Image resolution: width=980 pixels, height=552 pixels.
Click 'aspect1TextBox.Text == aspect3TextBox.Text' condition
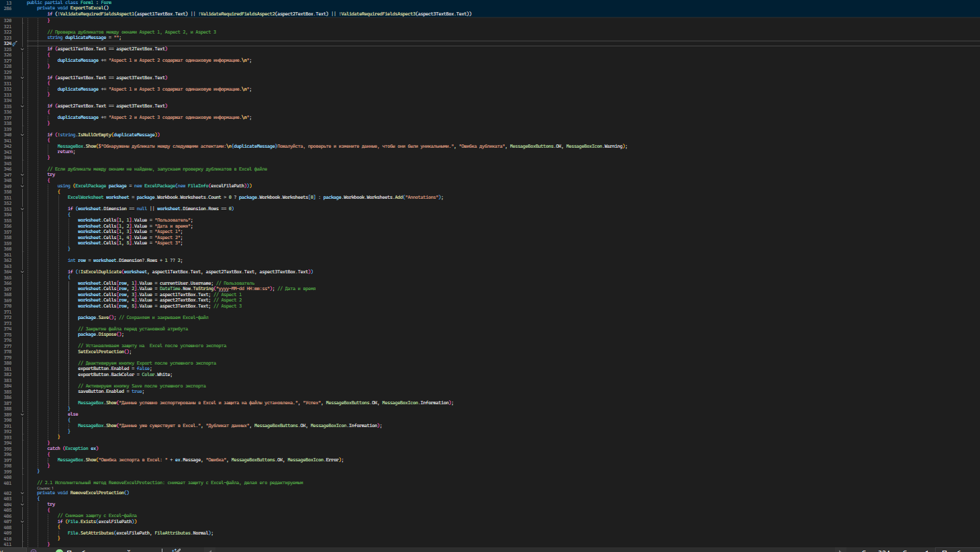[111, 78]
